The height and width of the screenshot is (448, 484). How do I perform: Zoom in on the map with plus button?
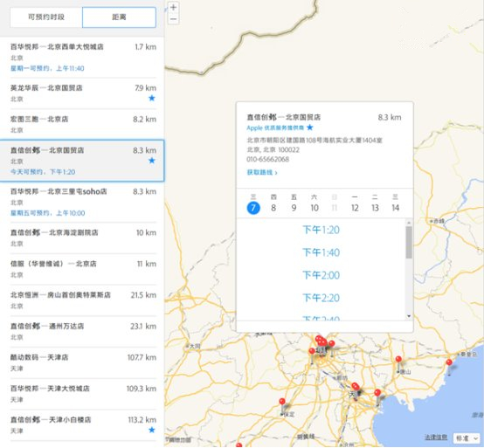pos(174,7)
